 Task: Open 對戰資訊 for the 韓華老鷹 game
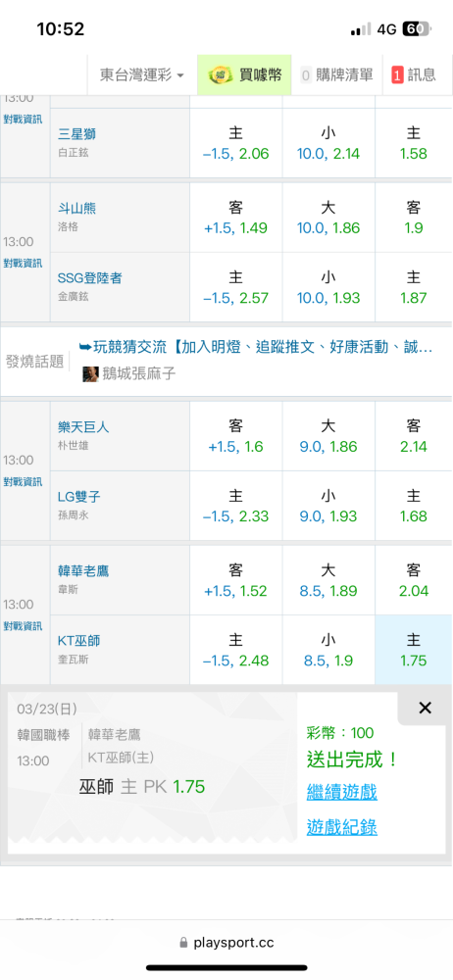pos(23,626)
